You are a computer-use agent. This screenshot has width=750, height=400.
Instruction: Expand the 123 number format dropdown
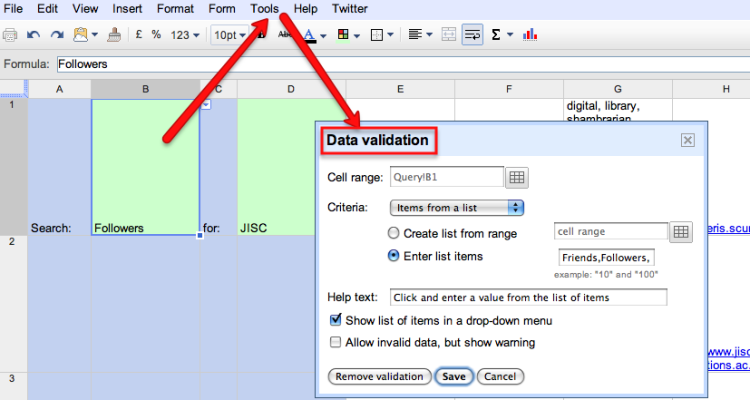(185, 35)
